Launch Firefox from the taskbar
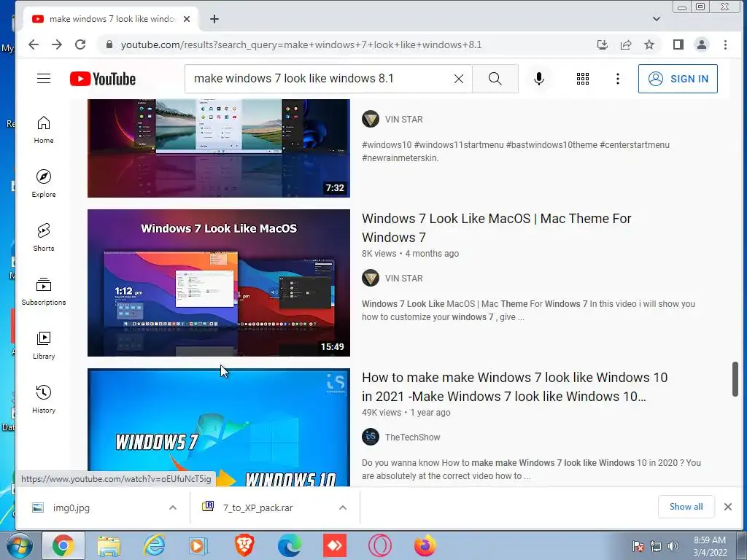 425,545
